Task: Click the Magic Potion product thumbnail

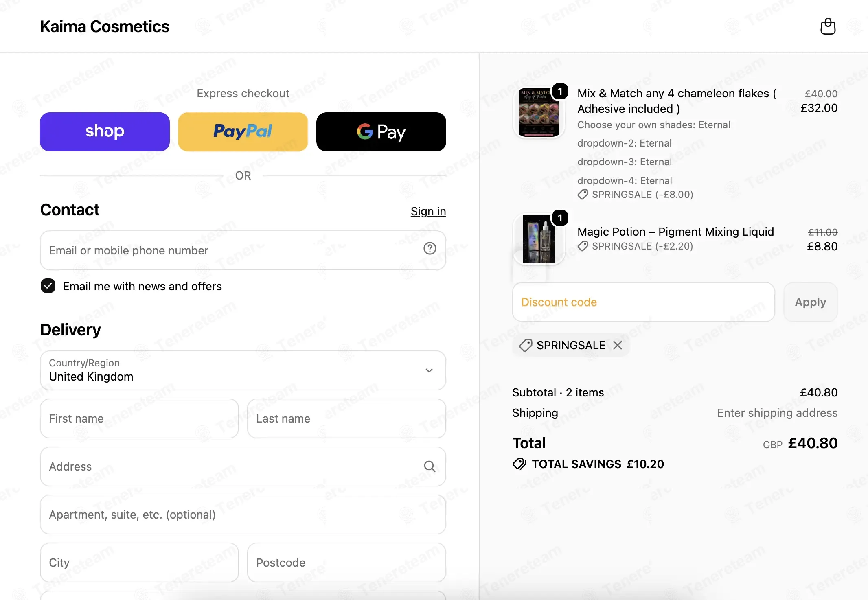Action: click(x=539, y=239)
